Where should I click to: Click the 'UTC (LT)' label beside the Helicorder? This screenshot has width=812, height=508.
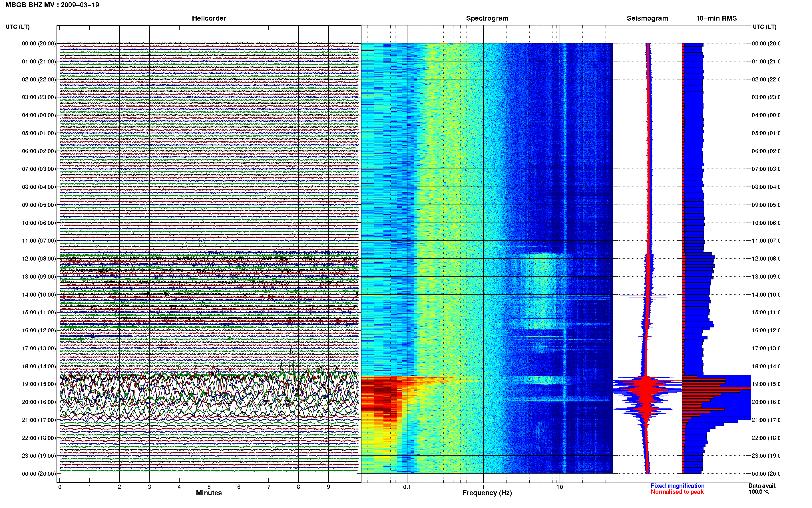pyautogui.click(x=17, y=27)
